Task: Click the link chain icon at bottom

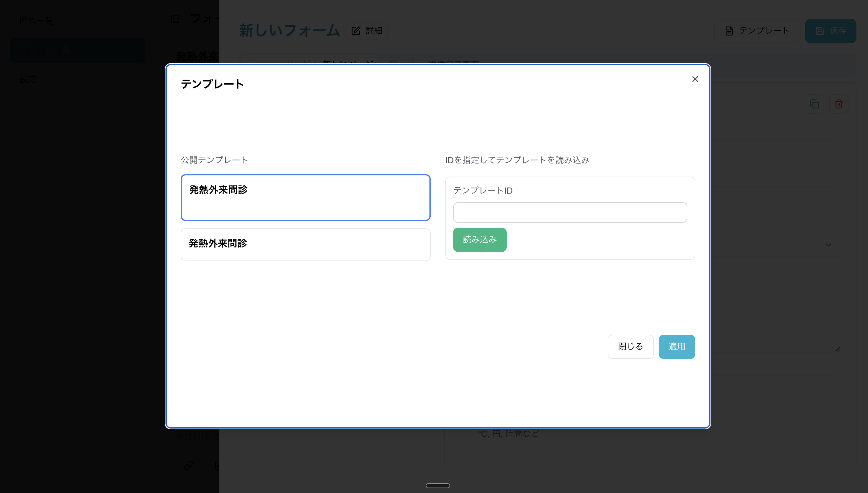Action: point(188,466)
